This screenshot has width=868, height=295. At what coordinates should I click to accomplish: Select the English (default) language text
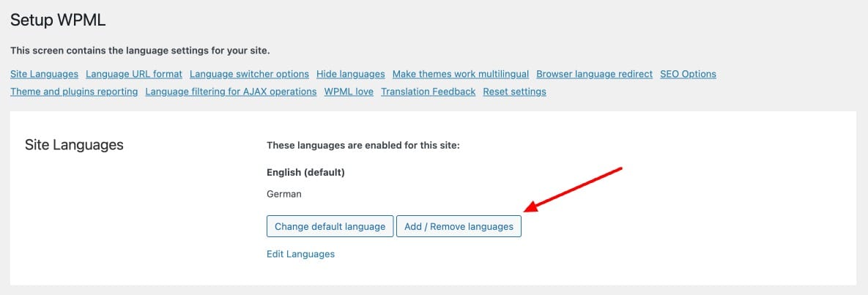305,173
